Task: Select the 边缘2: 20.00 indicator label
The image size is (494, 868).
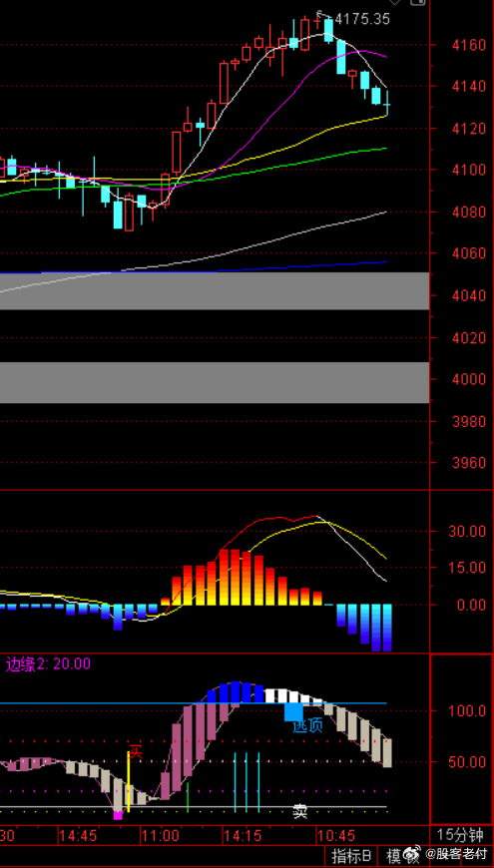Action: [x=48, y=663]
